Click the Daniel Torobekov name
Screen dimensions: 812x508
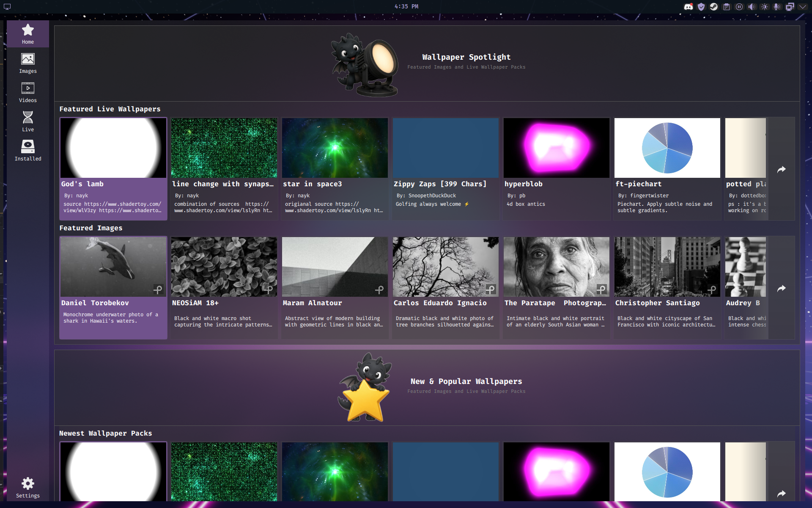click(x=95, y=303)
